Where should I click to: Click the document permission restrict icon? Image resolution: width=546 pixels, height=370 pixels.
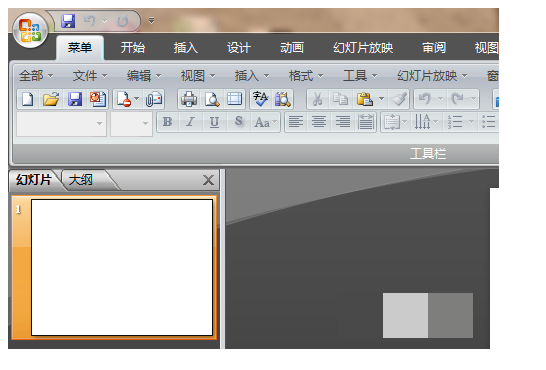click(x=124, y=99)
